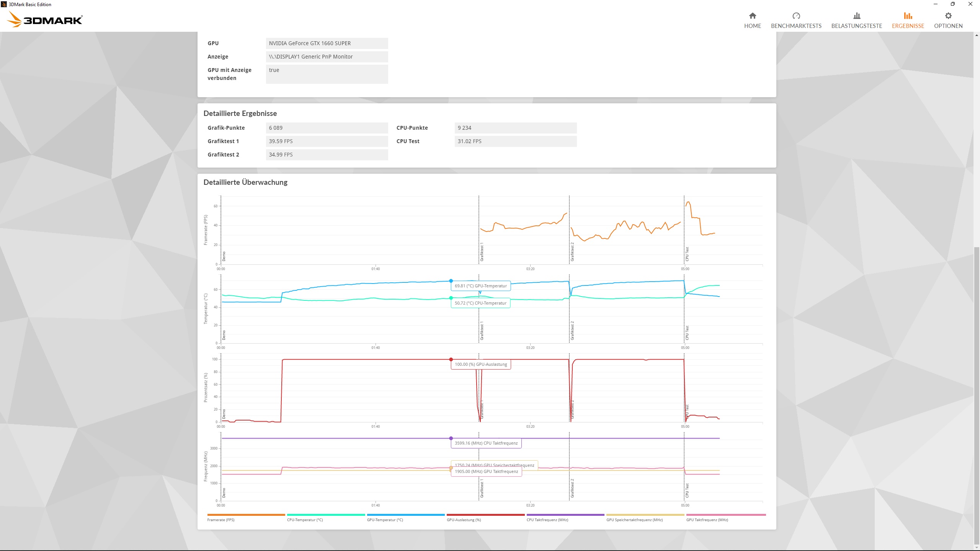Click the Grafik-Punkte value field 6 089
This screenshot has width=980, height=551.
[x=327, y=128]
